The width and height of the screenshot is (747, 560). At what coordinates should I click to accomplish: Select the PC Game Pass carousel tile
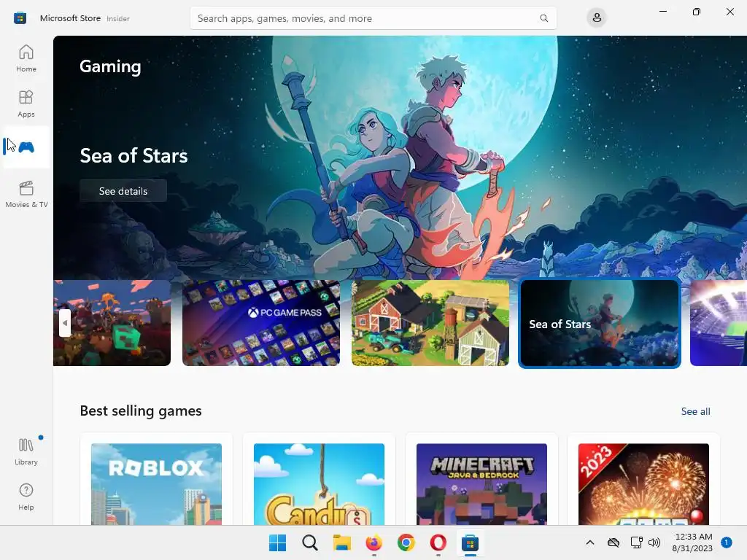[x=261, y=323]
